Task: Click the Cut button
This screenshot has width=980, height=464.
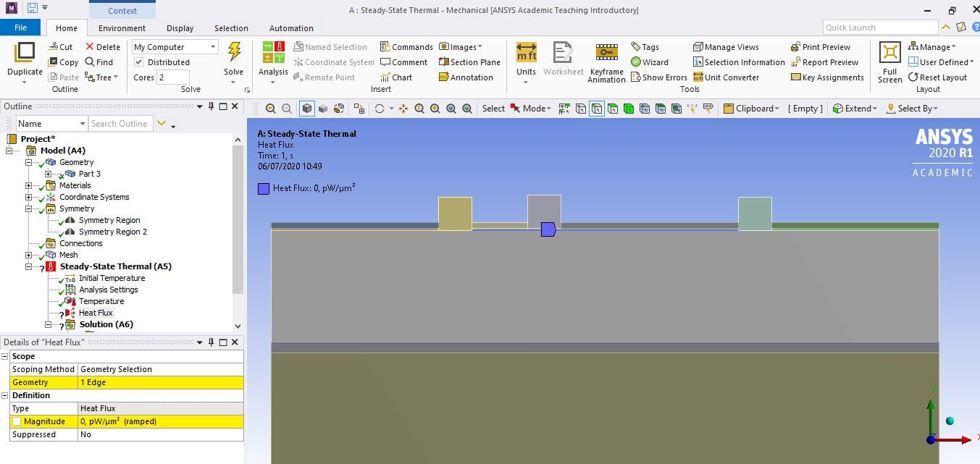Action: [x=60, y=47]
